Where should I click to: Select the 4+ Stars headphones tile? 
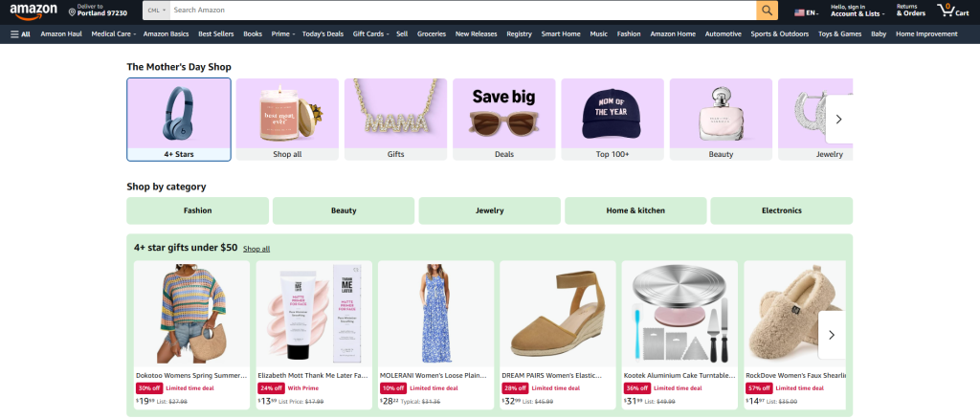[179, 120]
